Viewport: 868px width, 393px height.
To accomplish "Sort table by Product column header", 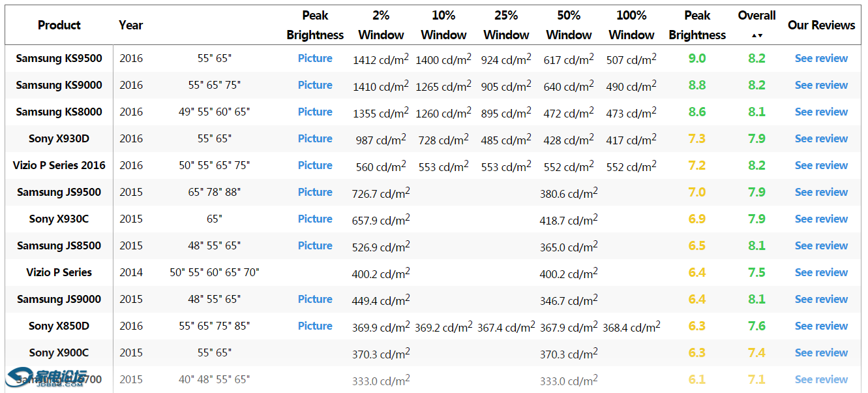I will [x=59, y=25].
